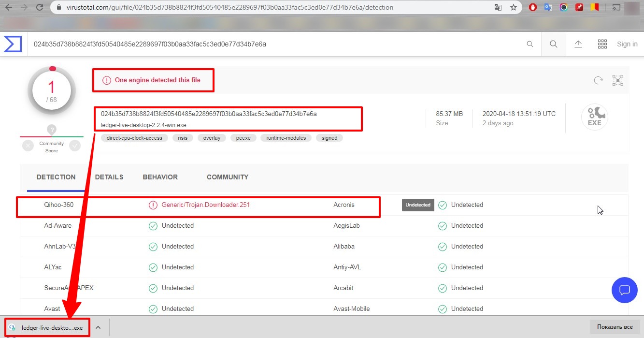
Task: Click the Alibaba engine name
Action: 344,247
